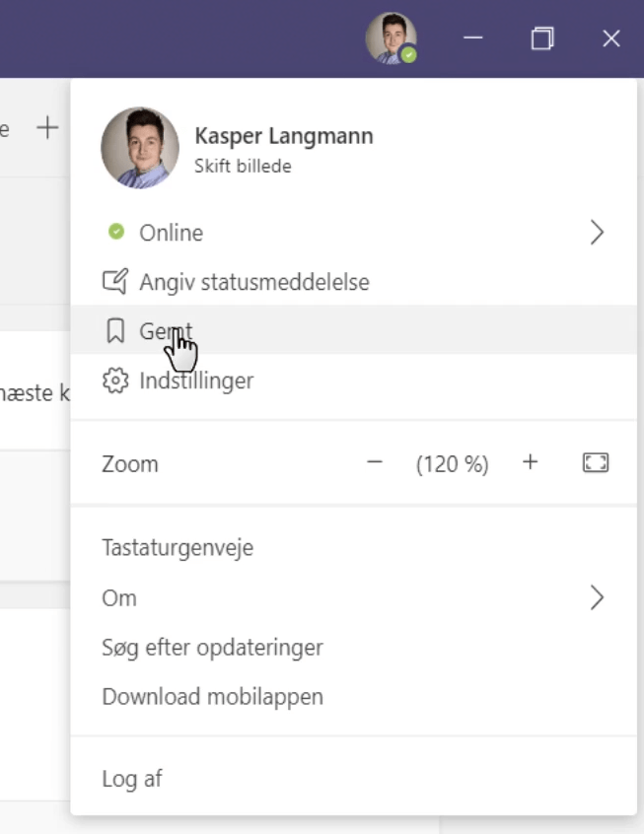
Task: Click the Skift billede link
Action: point(243,167)
